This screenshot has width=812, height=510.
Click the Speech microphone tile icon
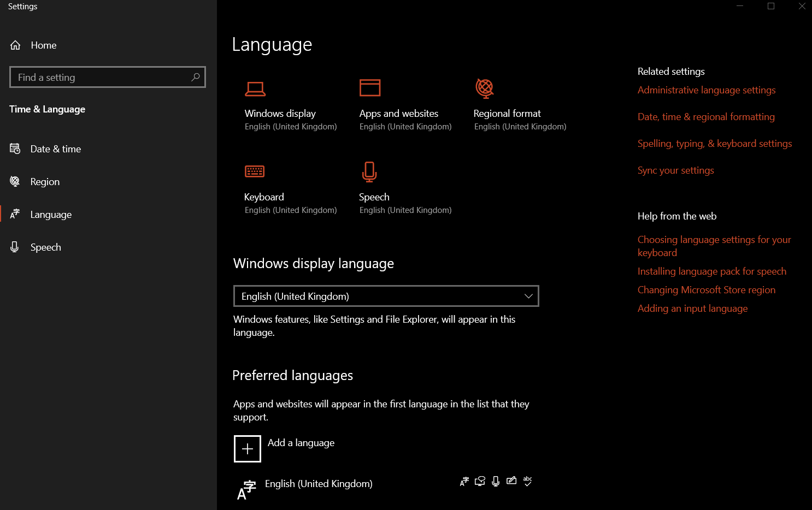click(x=369, y=172)
